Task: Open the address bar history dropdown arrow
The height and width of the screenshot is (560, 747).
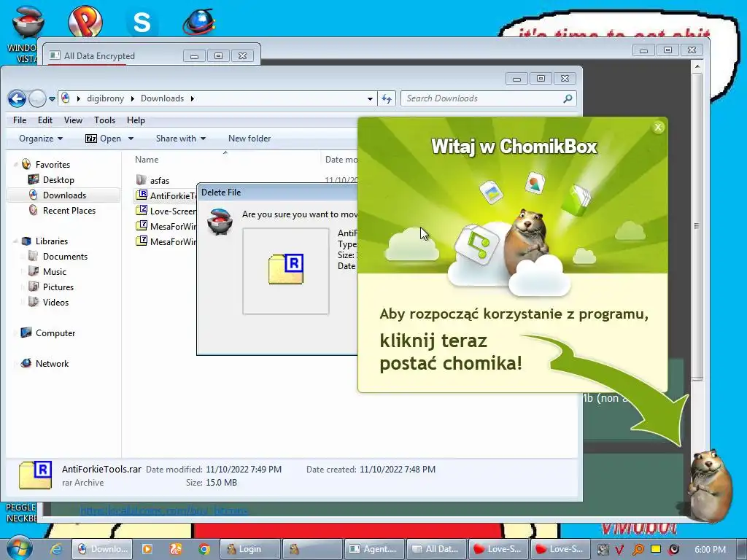Action: click(370, 99)
